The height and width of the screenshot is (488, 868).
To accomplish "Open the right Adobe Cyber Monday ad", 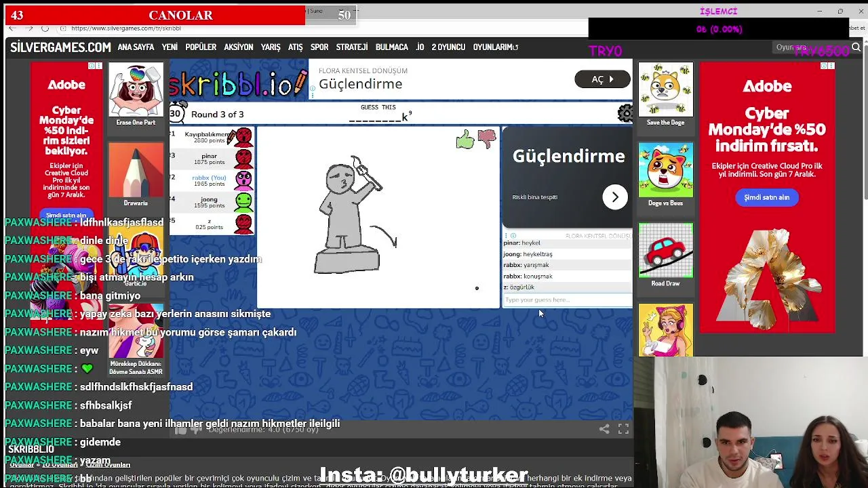I will (x=767, y=197).
